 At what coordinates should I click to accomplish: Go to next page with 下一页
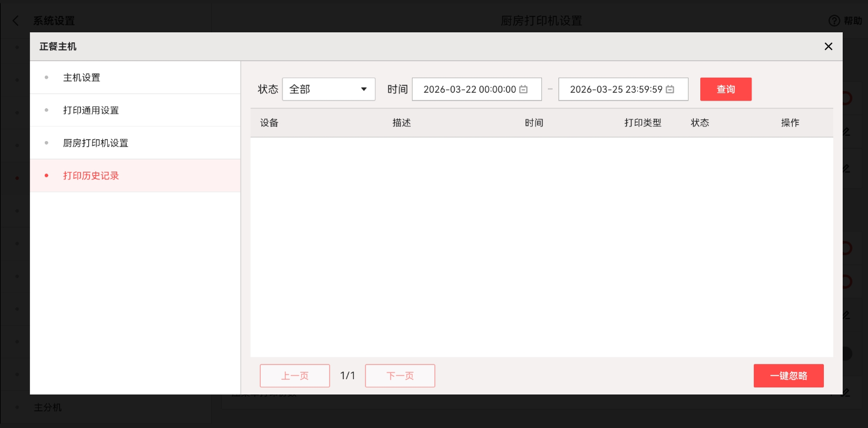[x=400, y=376]
